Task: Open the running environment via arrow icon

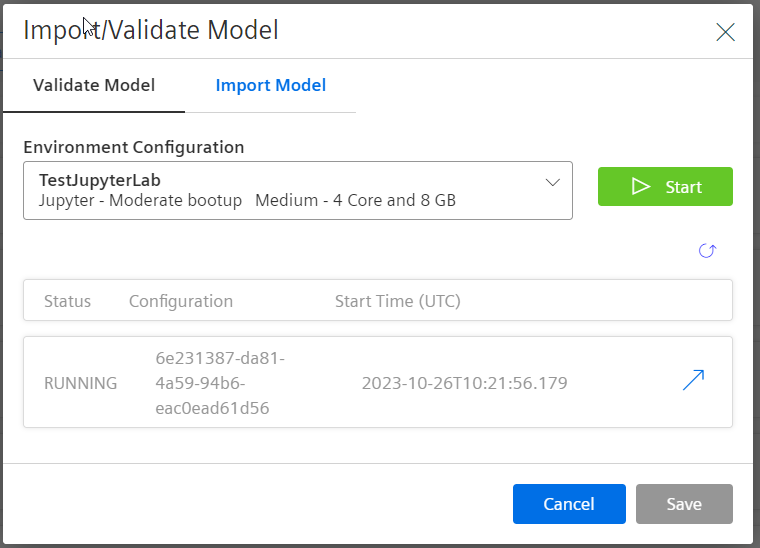Action: (693, 380)
